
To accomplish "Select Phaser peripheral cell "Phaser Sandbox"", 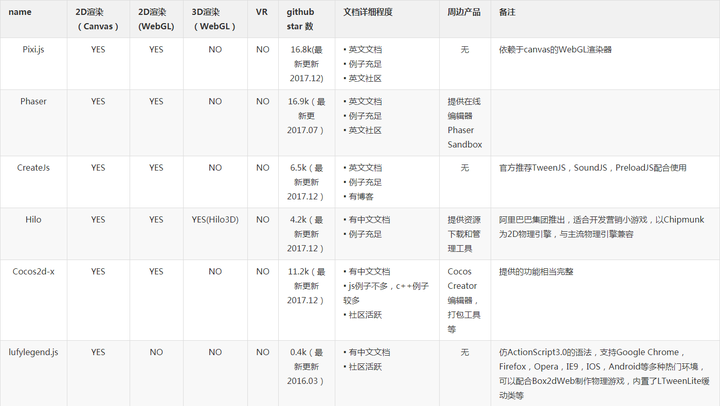I will coord(465,123).
